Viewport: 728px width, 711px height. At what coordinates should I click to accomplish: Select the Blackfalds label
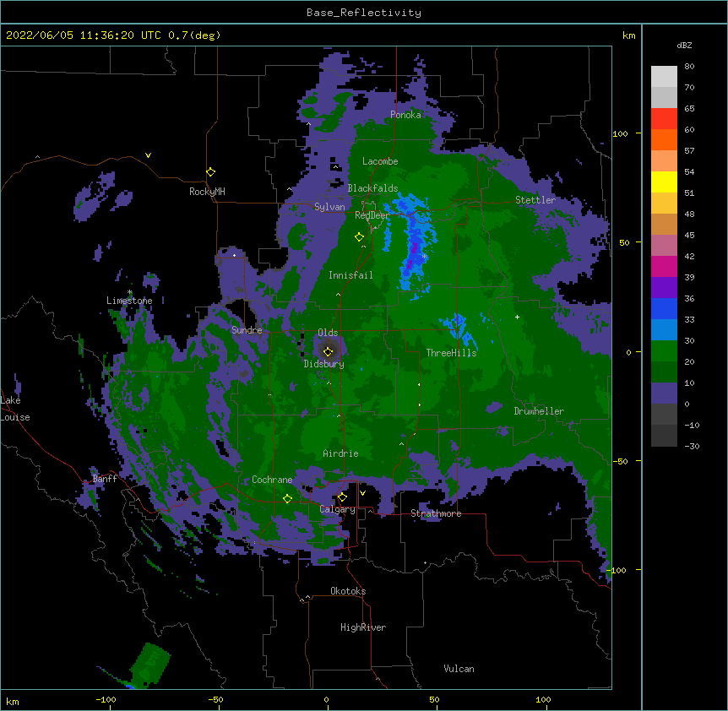(x=372, y=188)
